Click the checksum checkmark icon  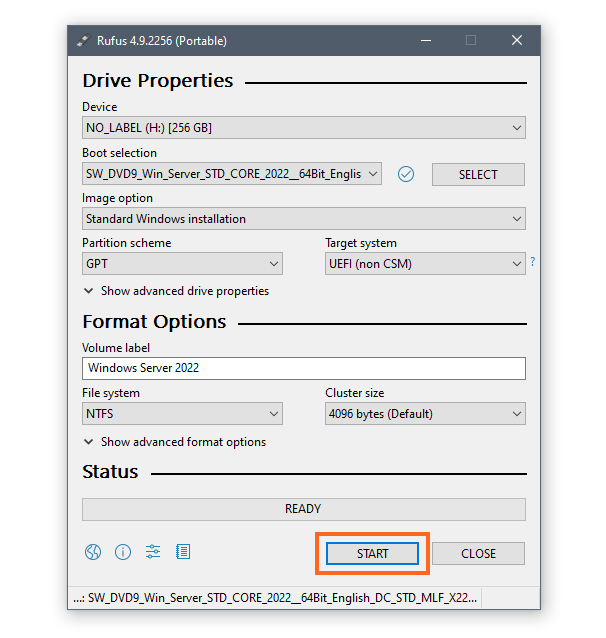tap(405, 174)
